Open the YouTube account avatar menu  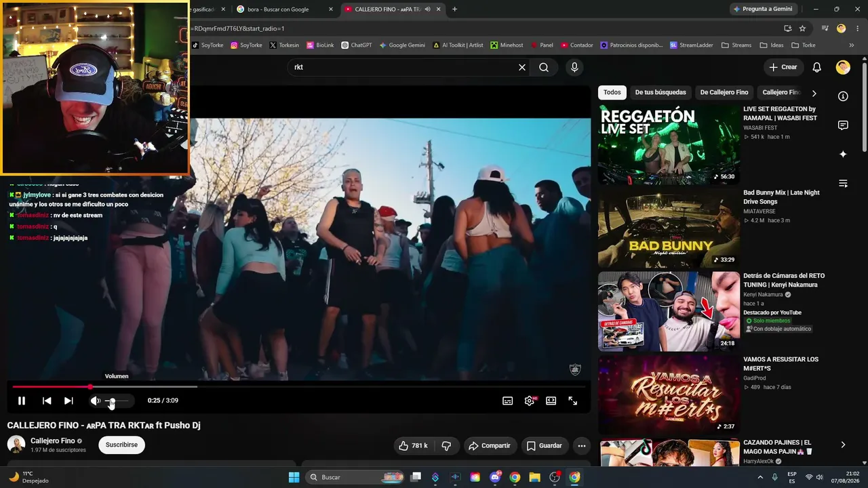coord(843,67)
